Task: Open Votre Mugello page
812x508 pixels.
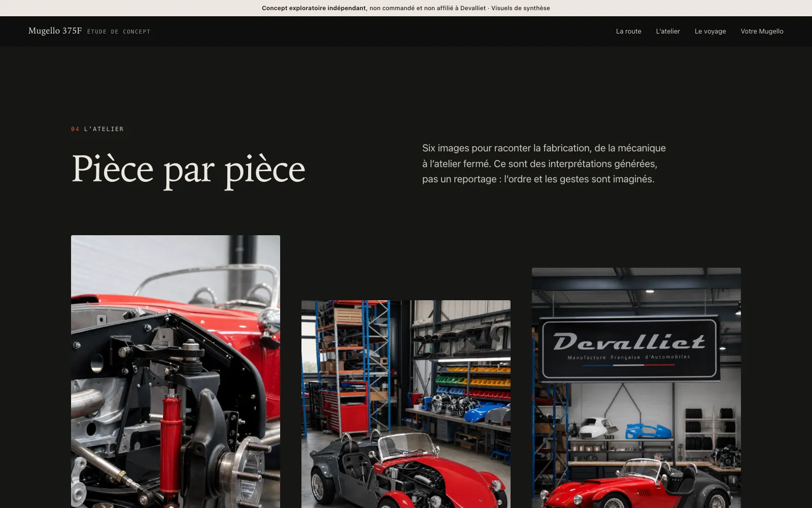Action: pos(762,31)
